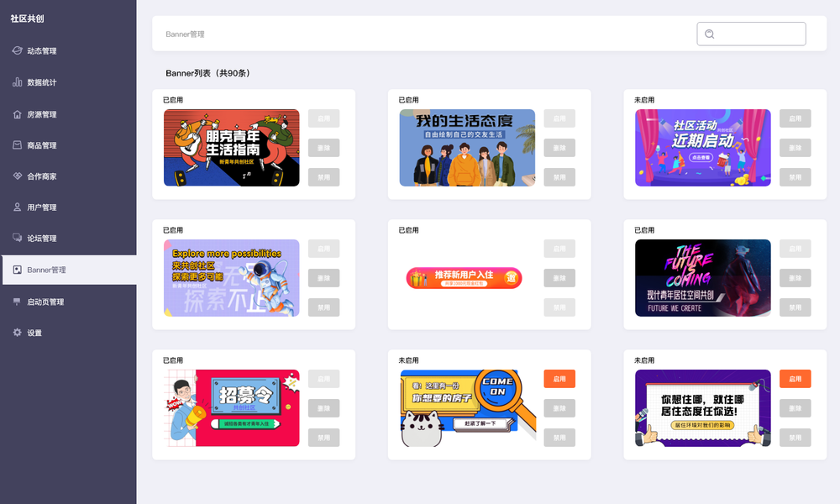Open 动态管理 via its planet icon
The image size is (840, 504).
point(17,50)
